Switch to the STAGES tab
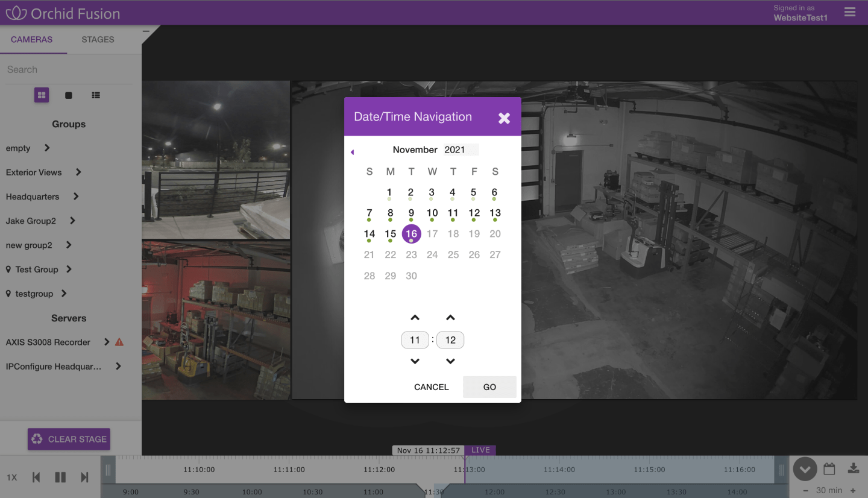868x498 pixels. 98,39
